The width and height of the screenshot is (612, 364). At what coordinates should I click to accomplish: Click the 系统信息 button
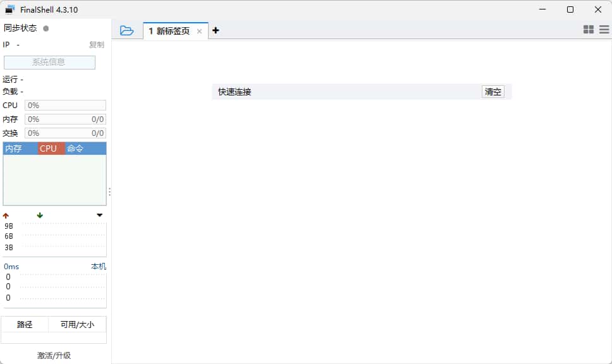(x=49, y=62)
